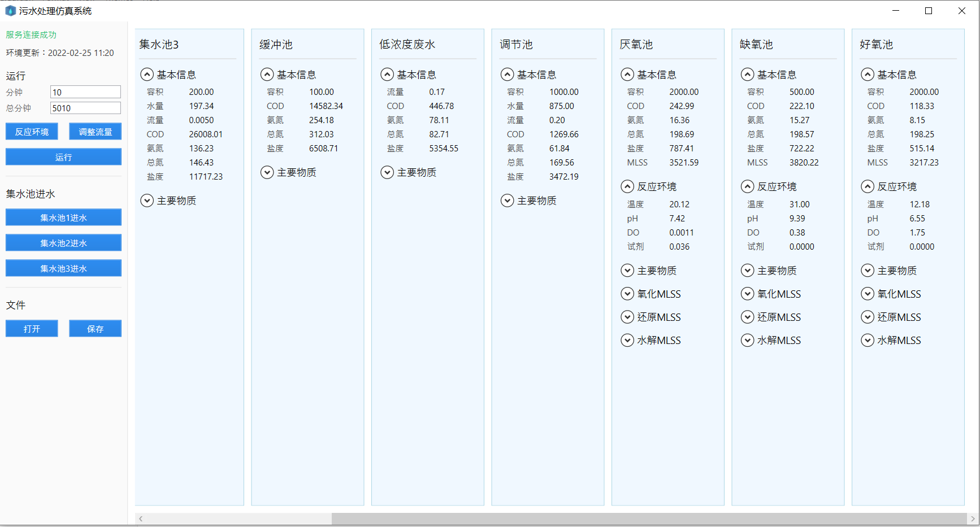
Task: Expand 主要物质 in 厌氧池 panel
Action: coord(627,271)
